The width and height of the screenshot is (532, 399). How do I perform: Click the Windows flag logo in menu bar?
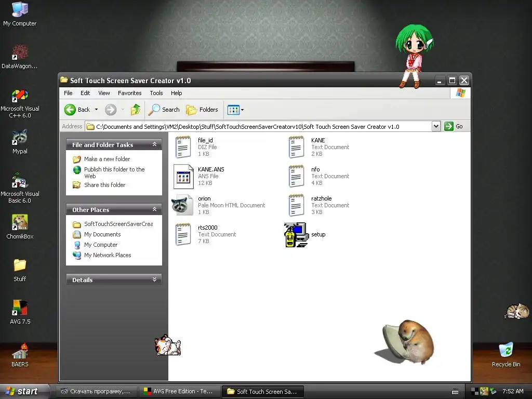pyautogui.click(x=460, y=93)
